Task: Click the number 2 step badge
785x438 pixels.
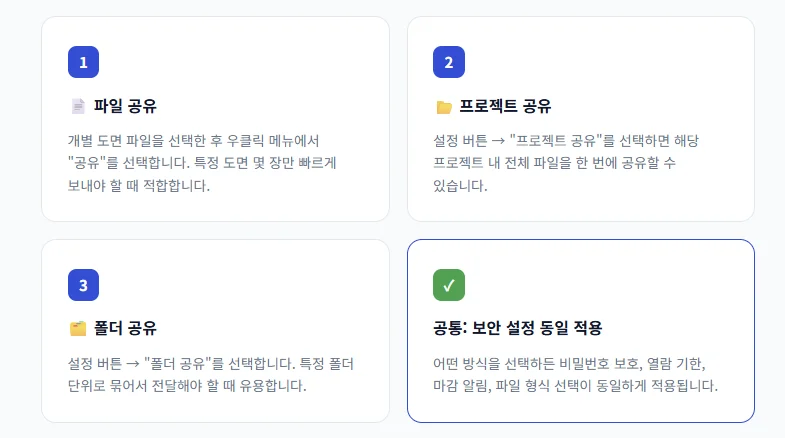Action: pyautogui.click(x=449, y=62)
